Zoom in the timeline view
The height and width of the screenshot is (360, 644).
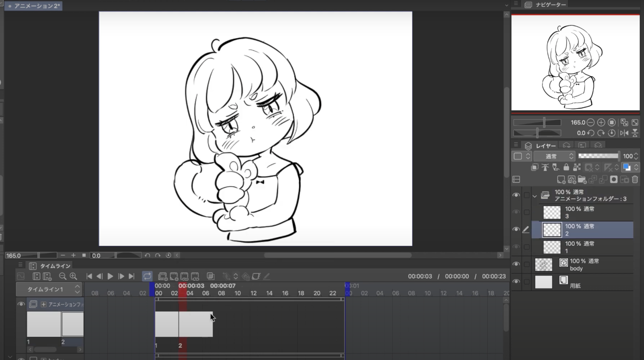[73, 276]
